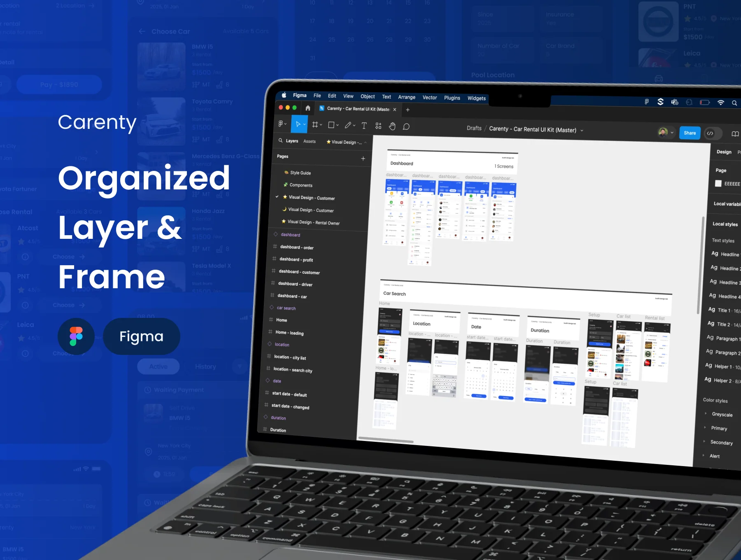Viewport: 741px width, 560px height.
Task: Click the Figma home icon in tab bar
Action: coord(308,108)
